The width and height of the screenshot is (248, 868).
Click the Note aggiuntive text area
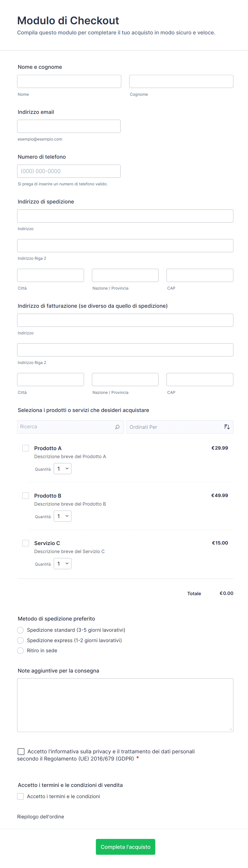pos(125,705)
